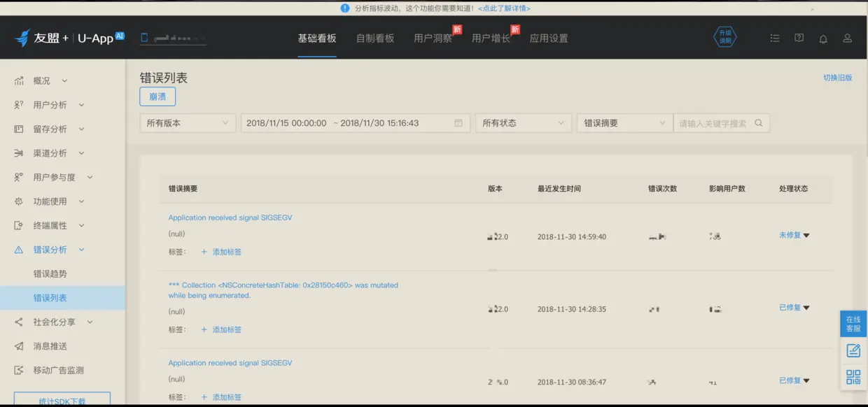This screenshot has width=868, height=407.
Task: Click the 移动广告监测 icon in sidebar
Action: pos(19,371)
